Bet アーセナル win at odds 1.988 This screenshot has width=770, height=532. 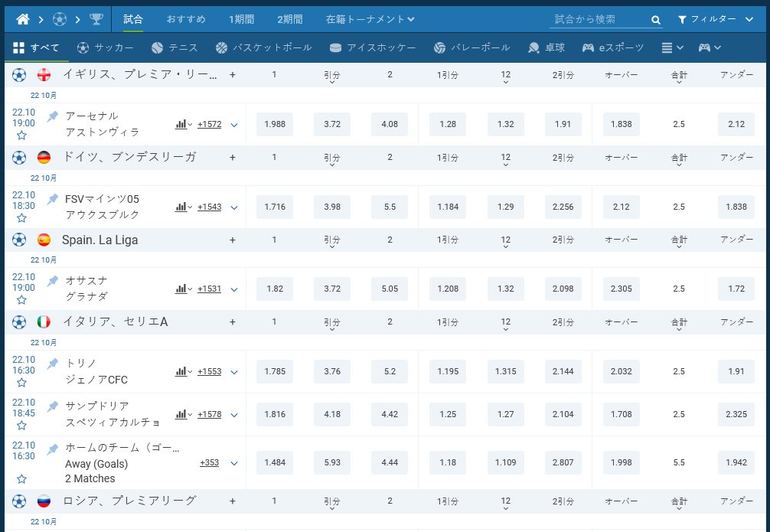[275, 124]
